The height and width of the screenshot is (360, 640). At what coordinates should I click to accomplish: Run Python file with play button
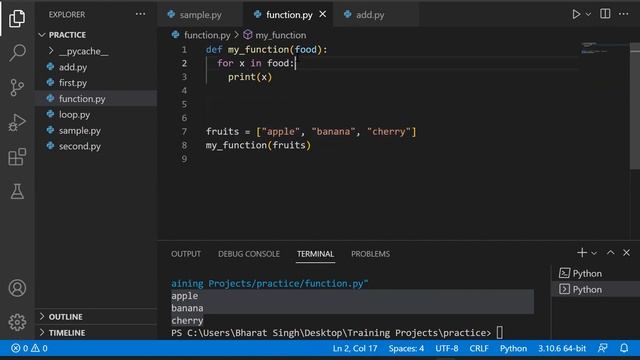click(576, 14)
